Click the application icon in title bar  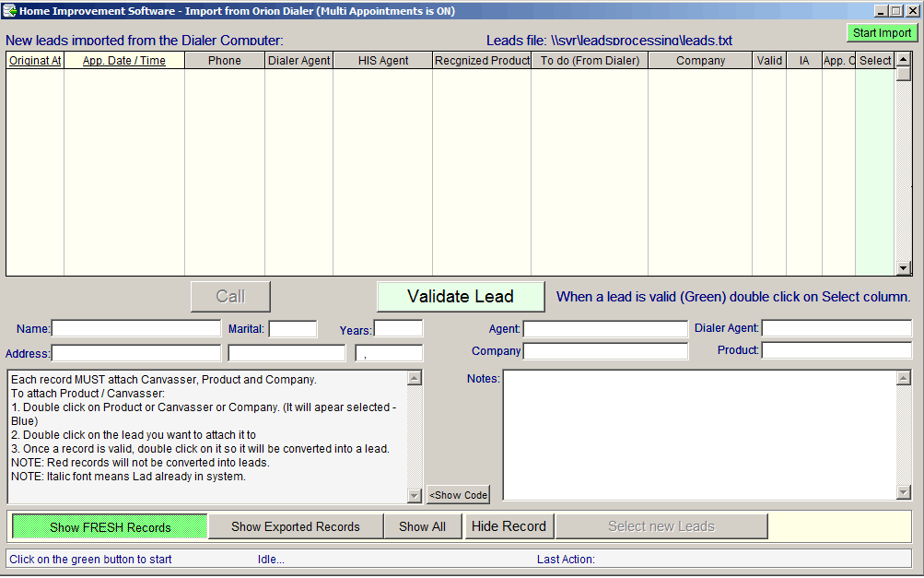tap(9, 11)
